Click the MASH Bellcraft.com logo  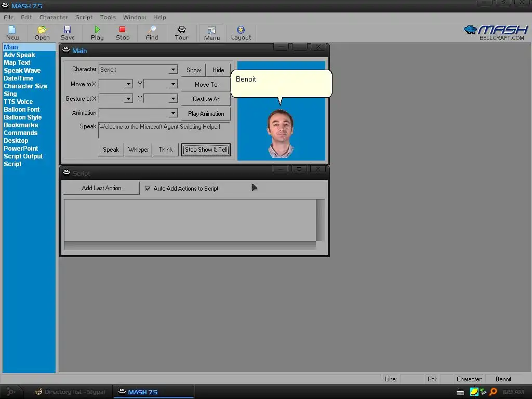(x=496, y=33)
